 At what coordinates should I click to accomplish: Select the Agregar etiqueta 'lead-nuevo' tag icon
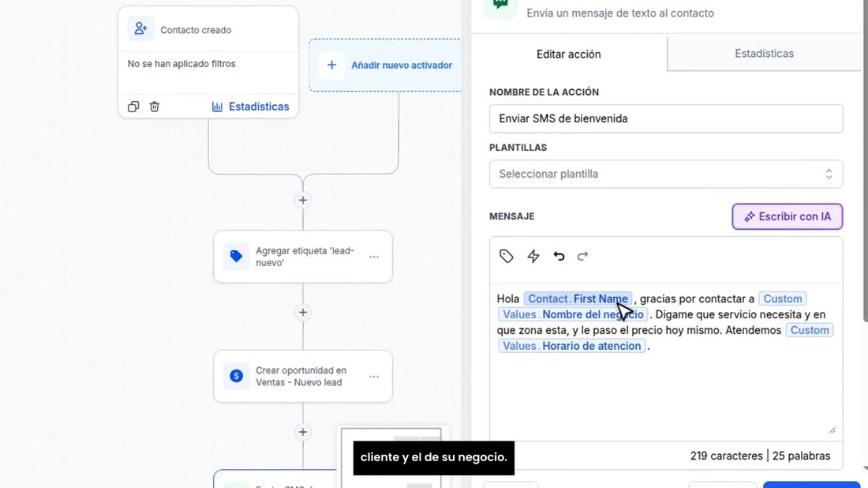(x=237, y=257)
